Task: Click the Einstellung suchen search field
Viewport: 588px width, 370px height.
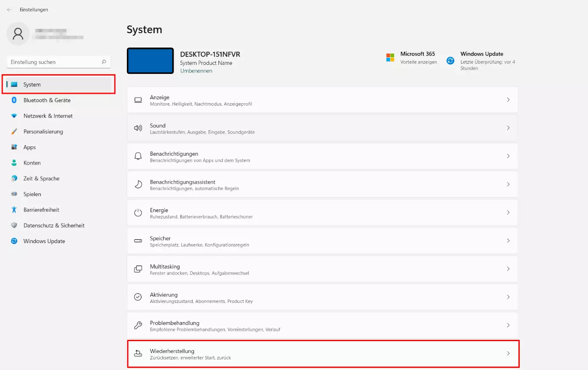Action: pos(59,62)
